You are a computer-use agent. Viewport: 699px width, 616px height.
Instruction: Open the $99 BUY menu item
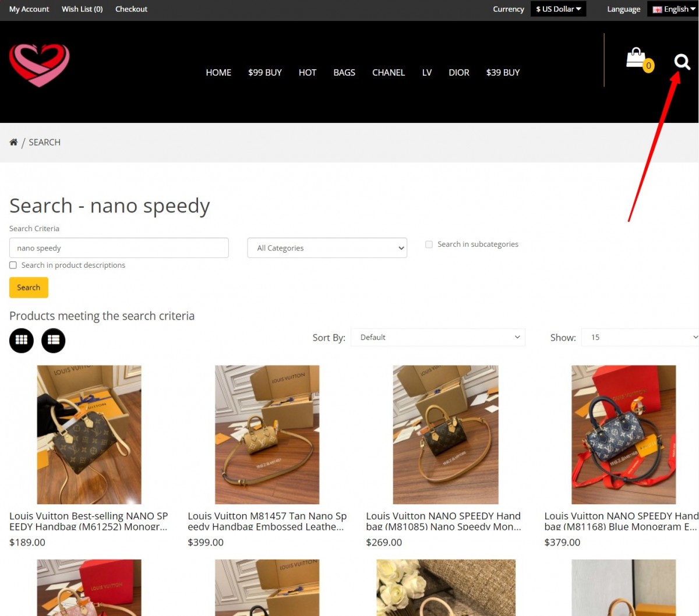(265, 72)
